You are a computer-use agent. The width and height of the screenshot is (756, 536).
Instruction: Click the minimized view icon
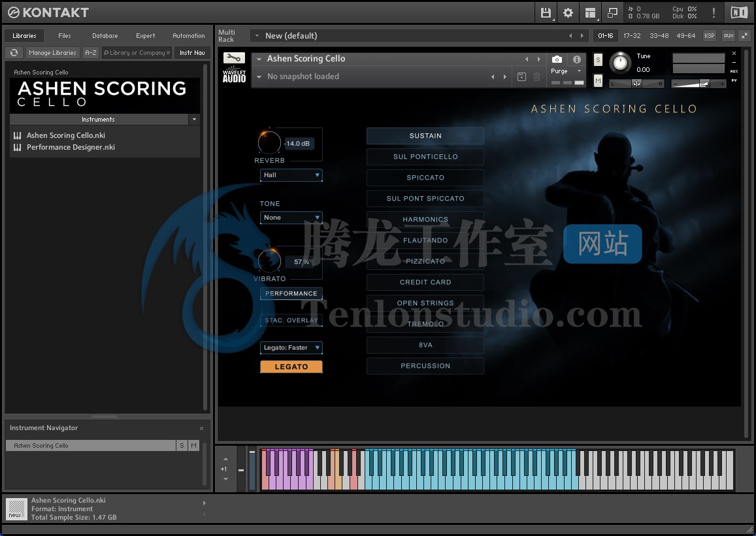[612, 12]
